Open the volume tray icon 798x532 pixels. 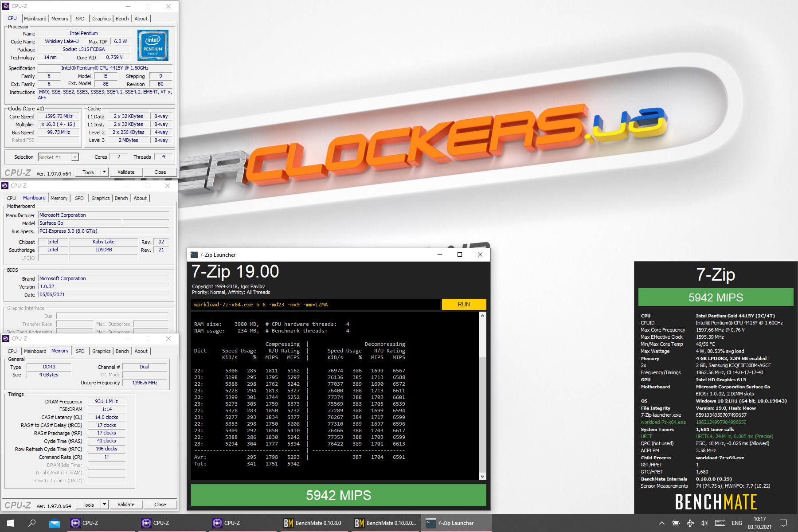click(704, 523)
